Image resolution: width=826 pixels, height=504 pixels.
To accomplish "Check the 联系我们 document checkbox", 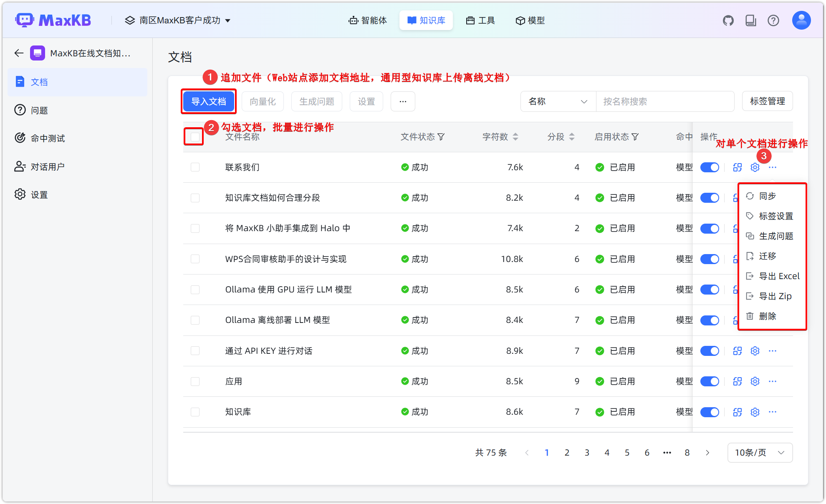I will pos(195,167).
